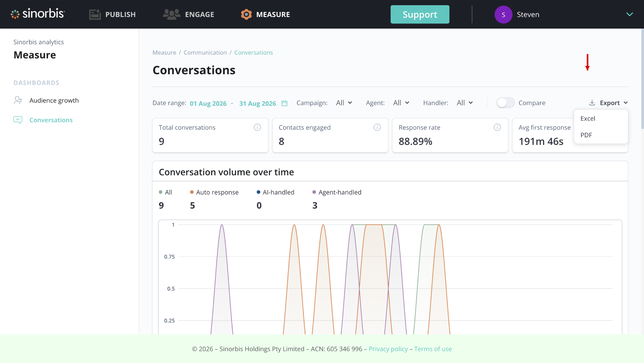This screenshot has height=363, width=644.
Task: Click the page vertical scrollbar
Action: tap(642, 79)
